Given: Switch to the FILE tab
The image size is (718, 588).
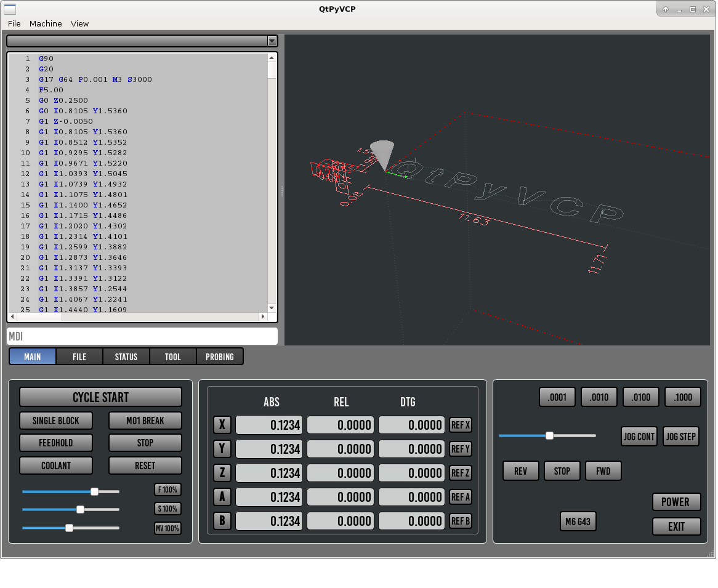Looking at the screenshot, I should point(79,356).
